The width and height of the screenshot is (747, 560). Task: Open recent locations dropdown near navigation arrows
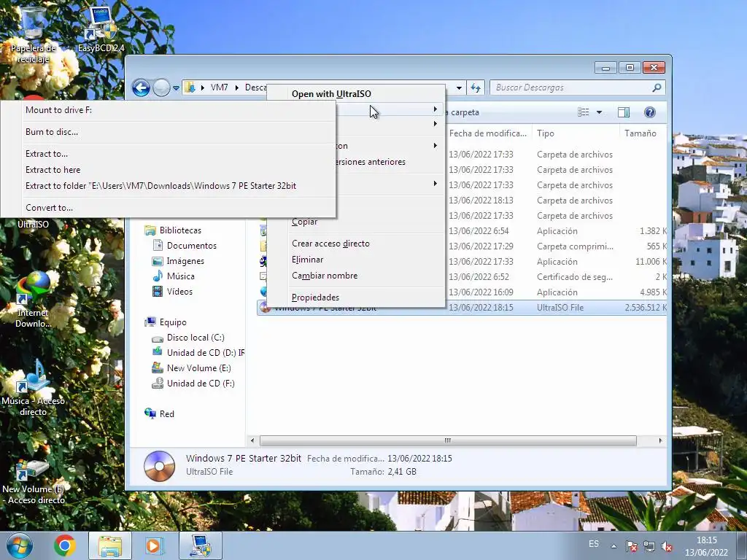(x=176, y=88)
